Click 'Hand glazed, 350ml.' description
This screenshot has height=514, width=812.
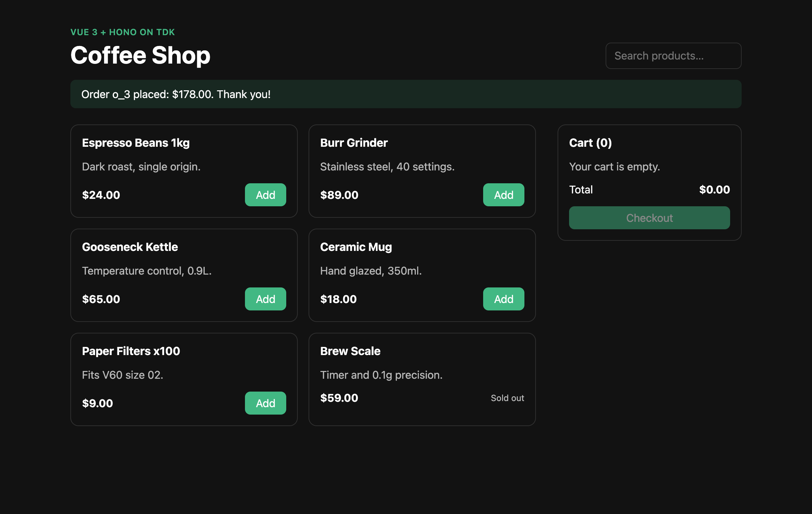[x=371, y=271]
